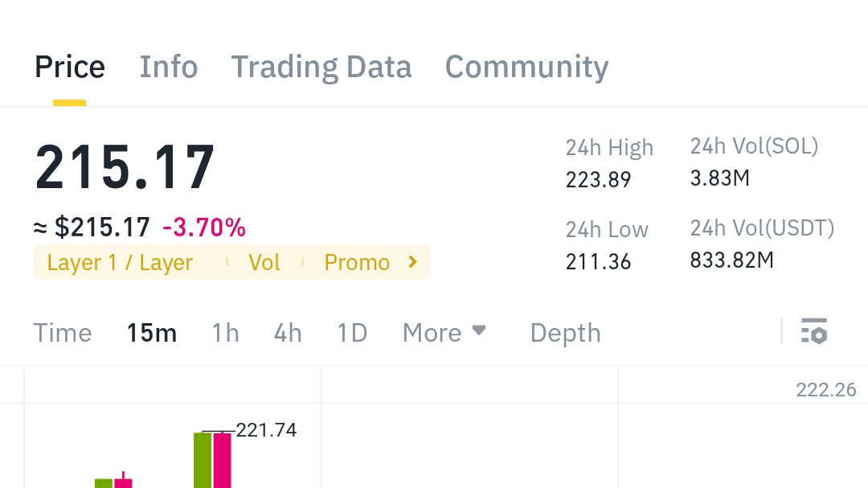
Task: Click the green candlestick near 221.74
Action: click(x=203, y=460)
